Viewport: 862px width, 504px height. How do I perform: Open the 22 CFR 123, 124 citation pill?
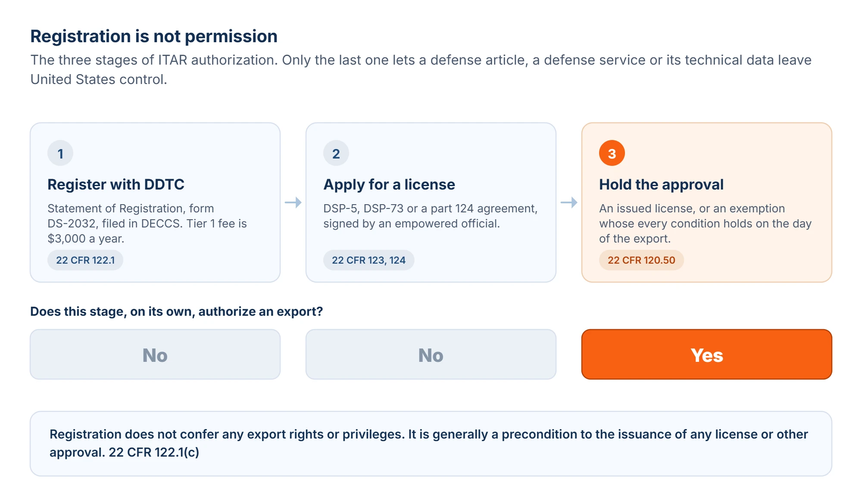[x=369, y=260]
